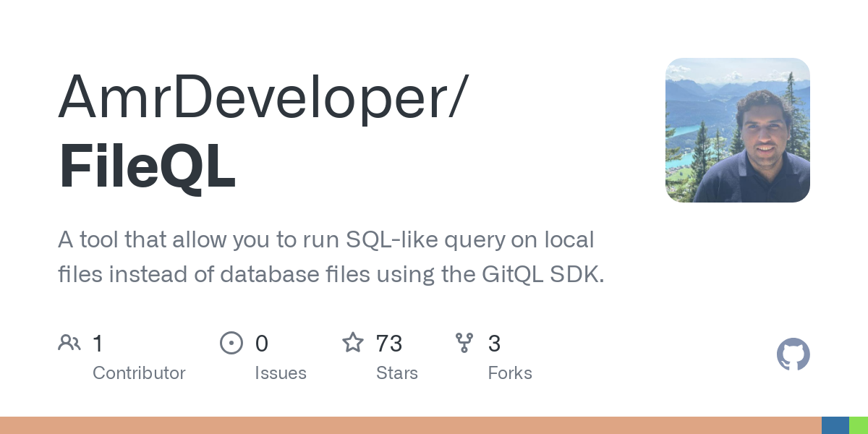Click the fork icon next to 3
868x434 pixels.
[464, 343]
